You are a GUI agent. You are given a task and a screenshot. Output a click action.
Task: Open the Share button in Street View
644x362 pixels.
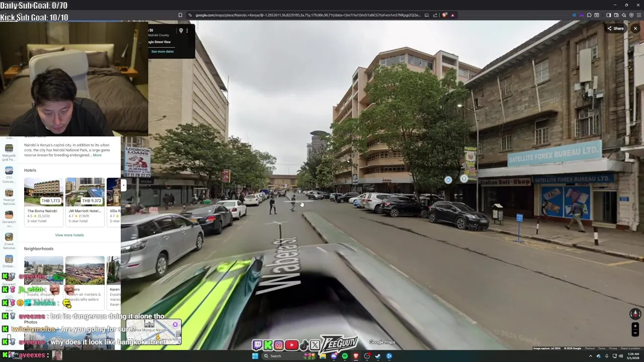[615, 29]
